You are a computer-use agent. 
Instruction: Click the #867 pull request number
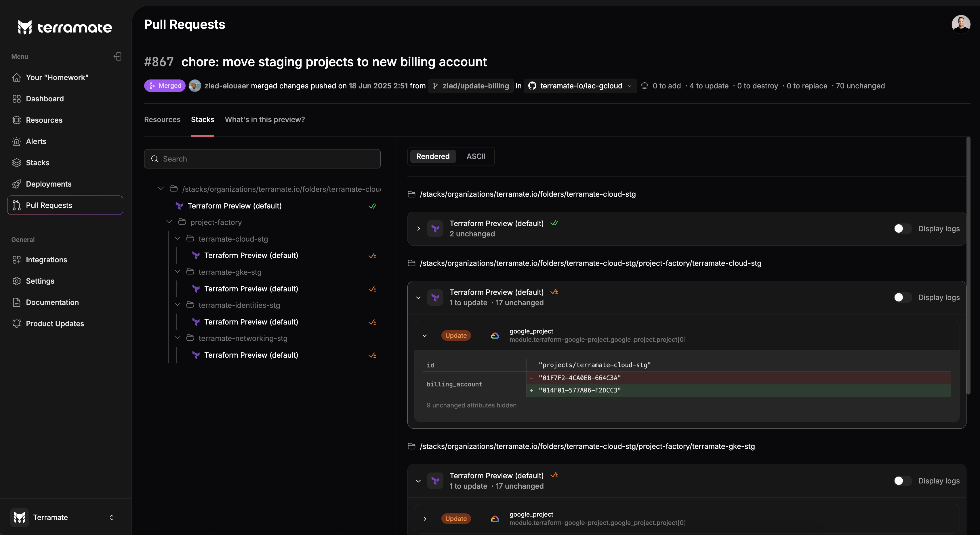(x=159, y=62)
